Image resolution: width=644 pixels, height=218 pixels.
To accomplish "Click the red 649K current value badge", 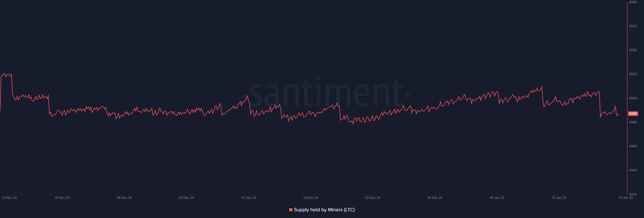I will 633,114.
